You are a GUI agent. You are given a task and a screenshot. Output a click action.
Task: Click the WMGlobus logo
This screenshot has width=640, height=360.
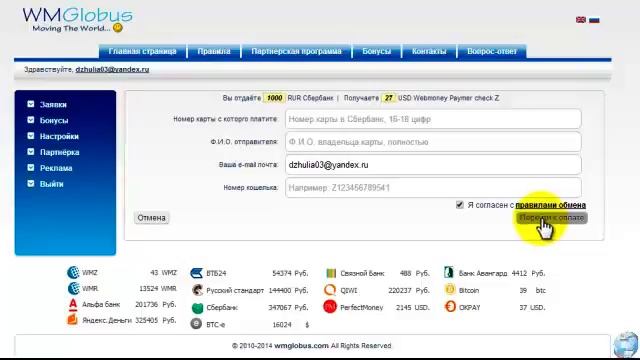click(78, 20)
